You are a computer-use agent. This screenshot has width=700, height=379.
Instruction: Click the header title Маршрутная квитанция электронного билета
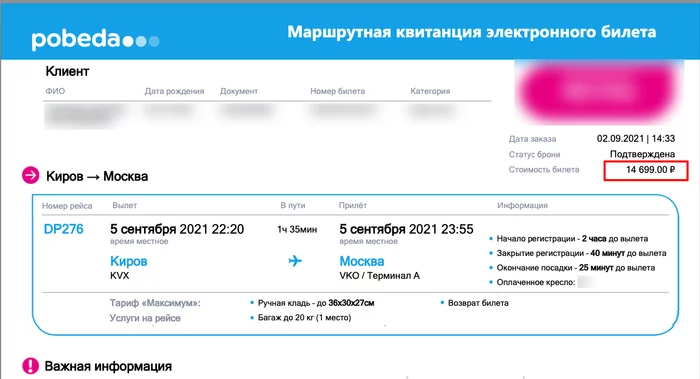tap(471, 32)
